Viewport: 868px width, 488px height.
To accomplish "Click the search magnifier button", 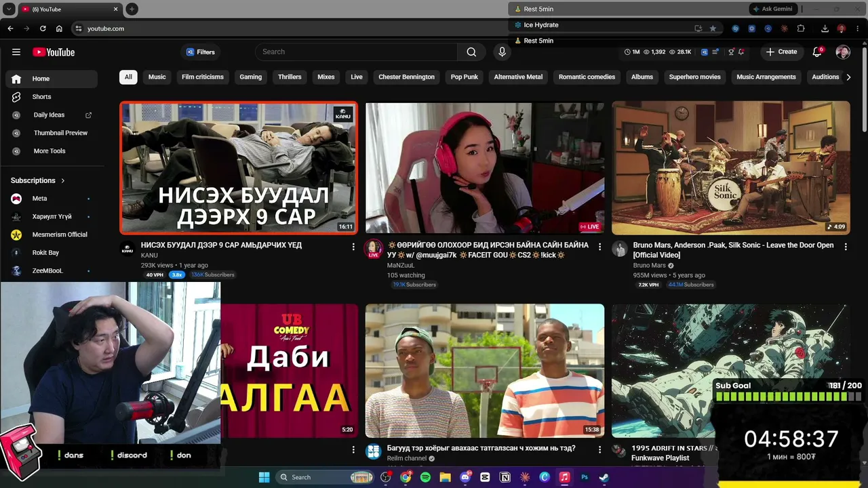I will click(471, 52).
